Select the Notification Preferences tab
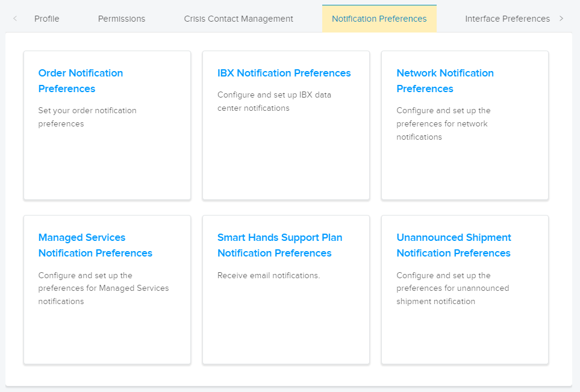The width and height of the screenshot is (580, 392). tap(379, 19)
